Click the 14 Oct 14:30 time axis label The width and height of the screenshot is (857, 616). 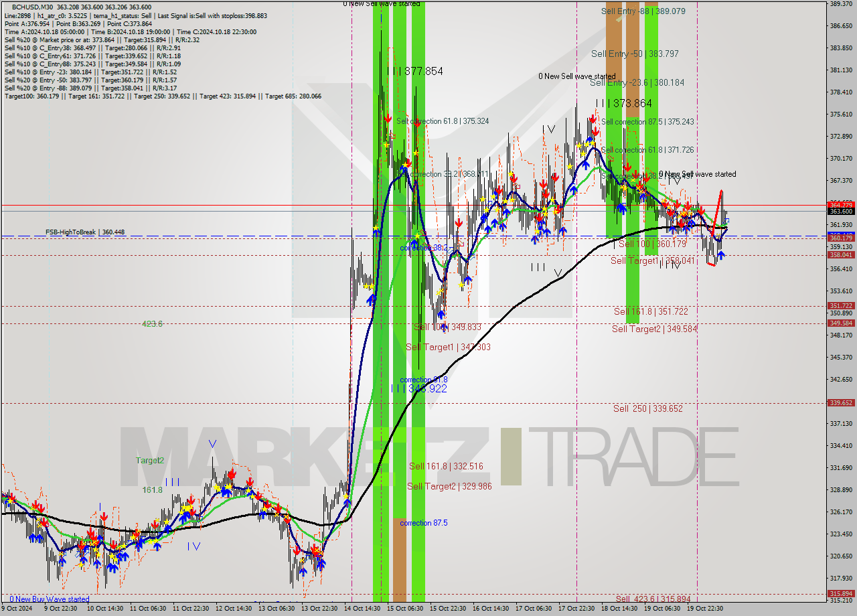[362, 609]
